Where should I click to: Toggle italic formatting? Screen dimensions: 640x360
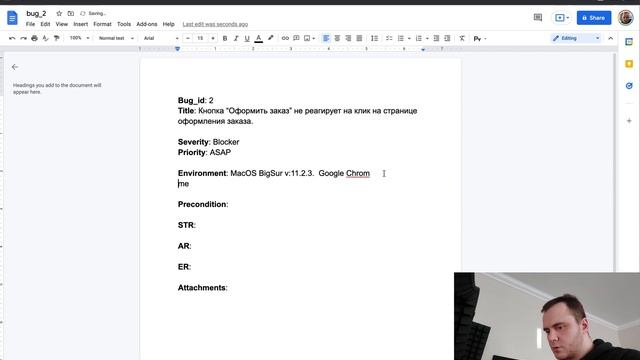point(236,38)
